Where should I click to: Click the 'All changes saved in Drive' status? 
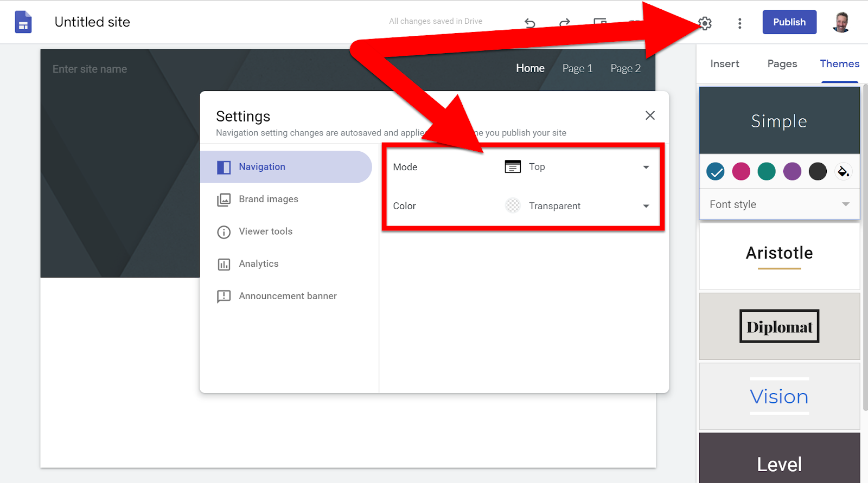[x=436, y=21]
